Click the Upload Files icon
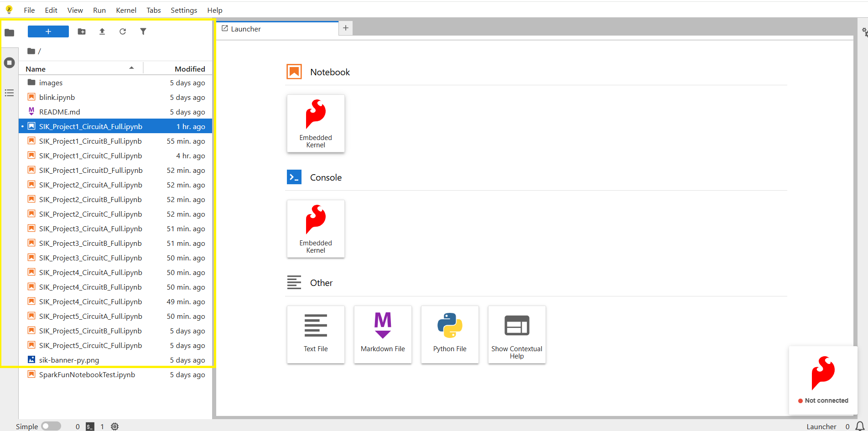 (x=102, y=31)
